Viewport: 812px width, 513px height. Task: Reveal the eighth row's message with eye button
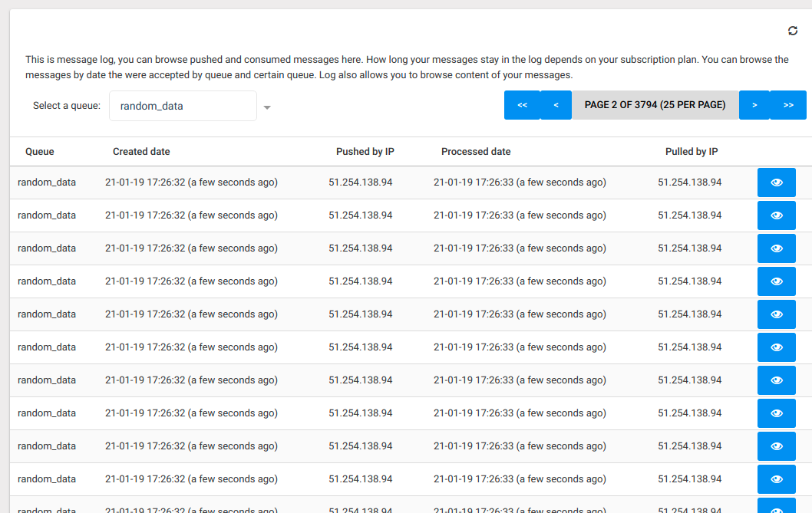776,413
